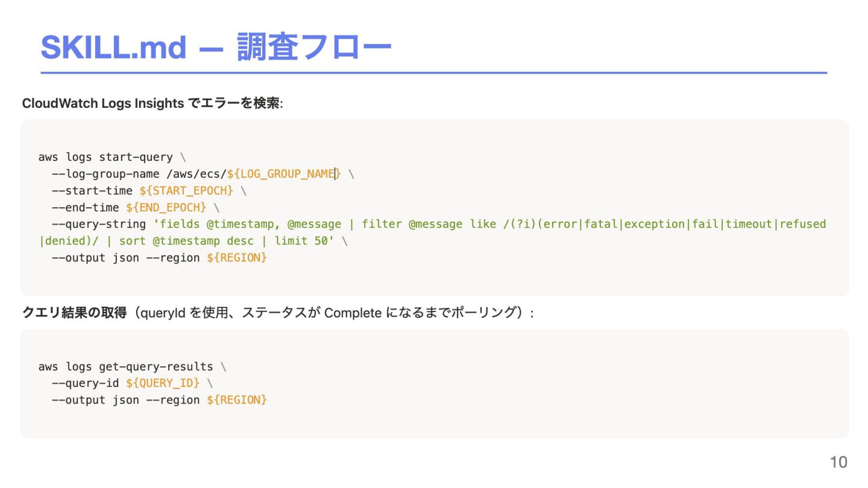The height and width of the screenshot is (488, 868).
Task: Click the ${END_EPOCH} placeholder
Action: click(x=166, y=207)
